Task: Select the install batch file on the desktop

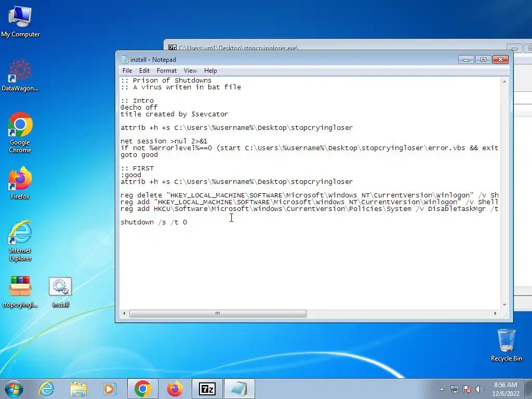Action: pyautogui.click(x=60, y=292)
